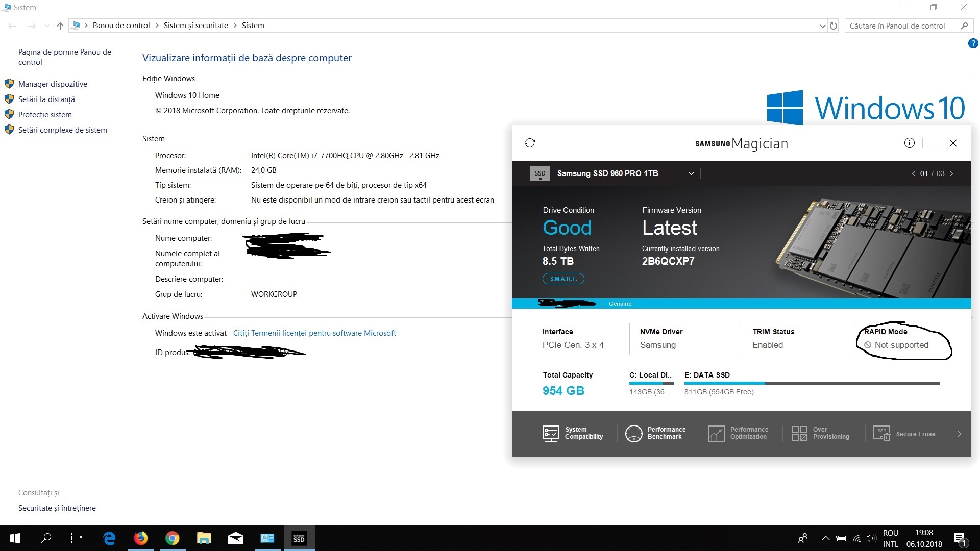This screenshot has height=551, width=980.
Task: Click RAPID Mode Not supported status
Action: coord(896,345)
